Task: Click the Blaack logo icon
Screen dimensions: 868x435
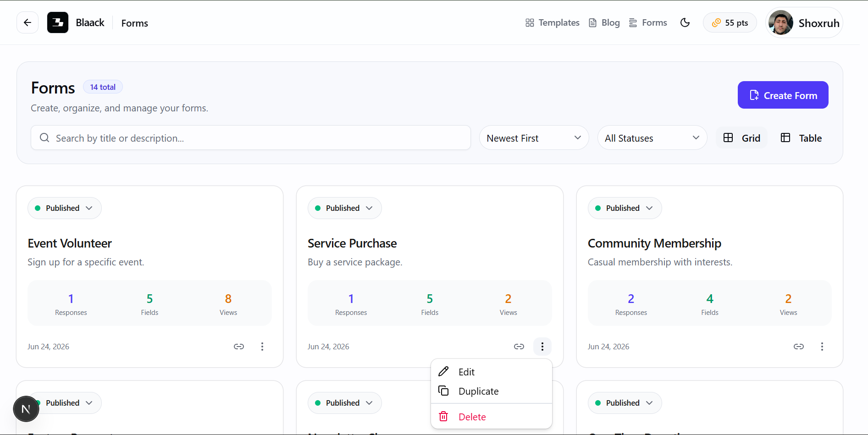Action: click(58, 22)
